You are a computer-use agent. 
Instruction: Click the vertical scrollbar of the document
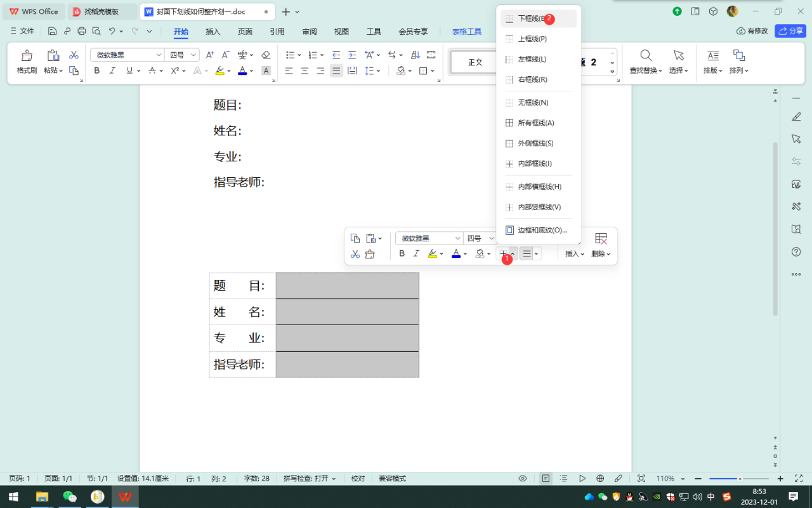pyautogui.click(x=775, y=229)
